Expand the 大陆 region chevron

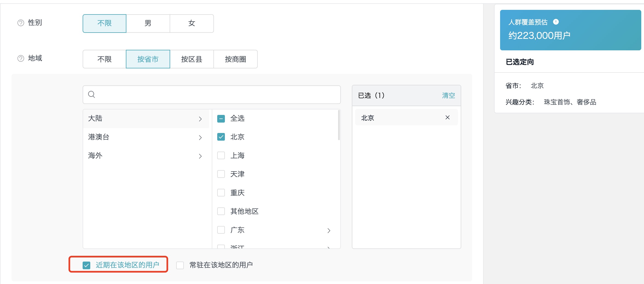point(200,119)
